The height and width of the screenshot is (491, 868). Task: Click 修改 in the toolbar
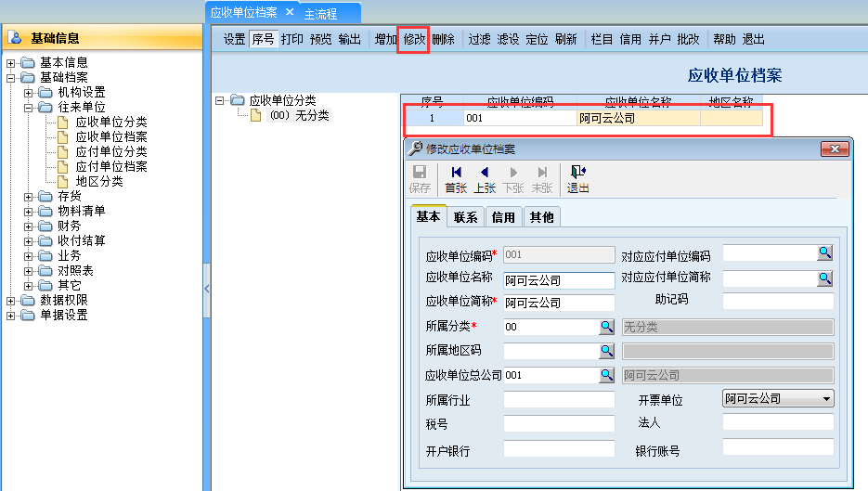tap(413, 39)
